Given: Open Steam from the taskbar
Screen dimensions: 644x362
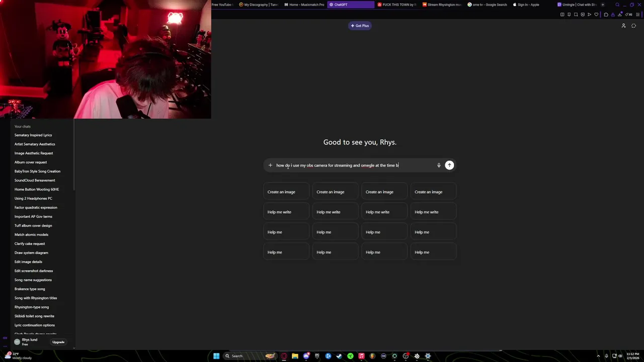Looking at the screenshot, I should pyautogui.click(x=339, y=356).
